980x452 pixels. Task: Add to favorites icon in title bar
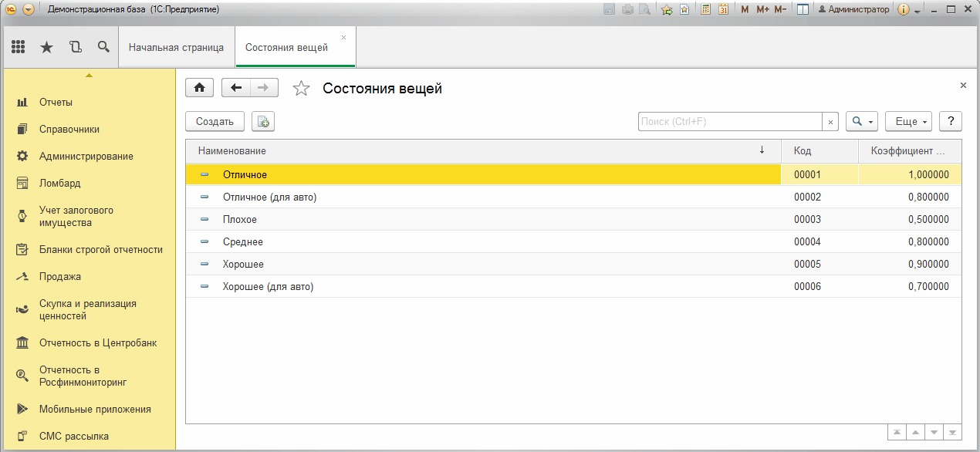coord(667,10)
